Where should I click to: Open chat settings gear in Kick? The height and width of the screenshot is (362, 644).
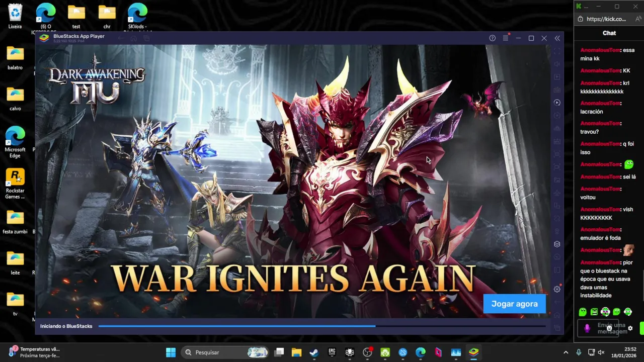click(630, 328)
